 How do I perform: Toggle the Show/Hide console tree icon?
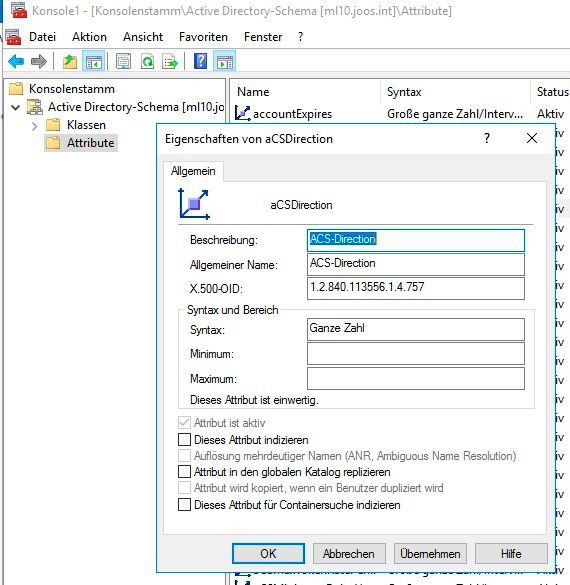tap(93, 61)
